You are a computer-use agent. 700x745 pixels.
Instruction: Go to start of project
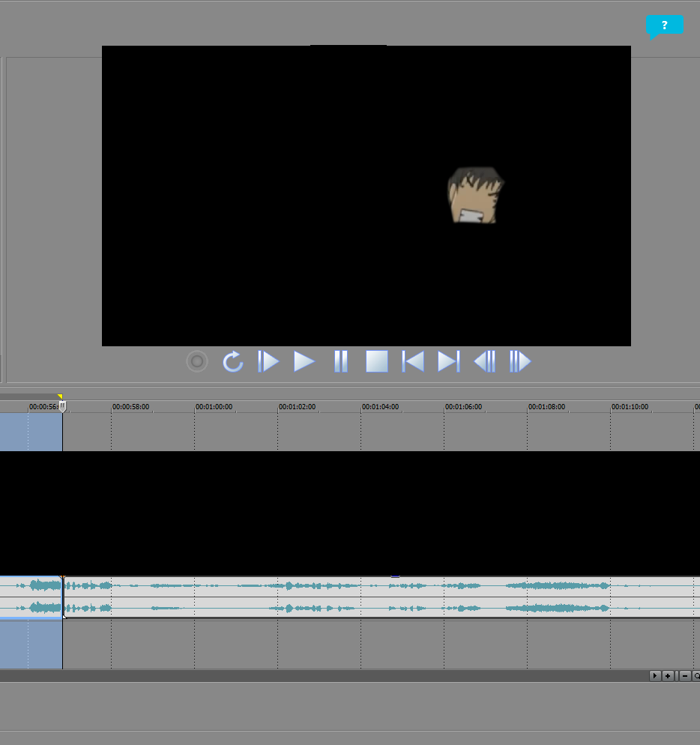point(413,362)
